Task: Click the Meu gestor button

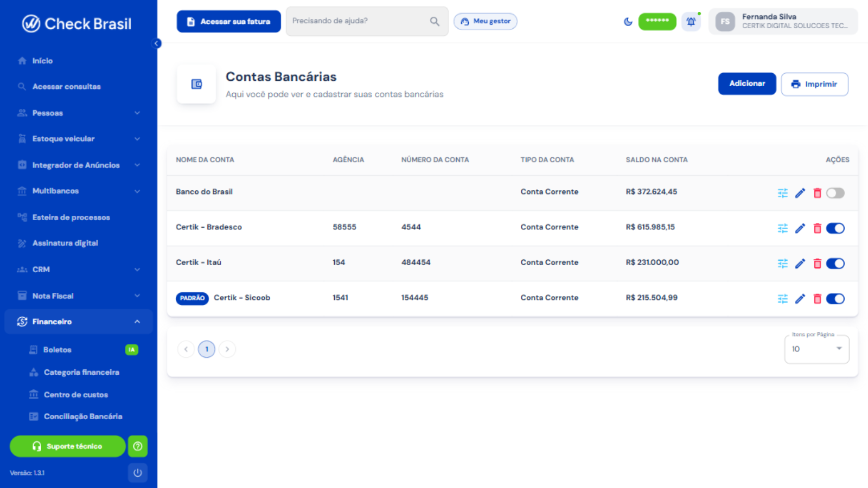Action: [486, 21]
